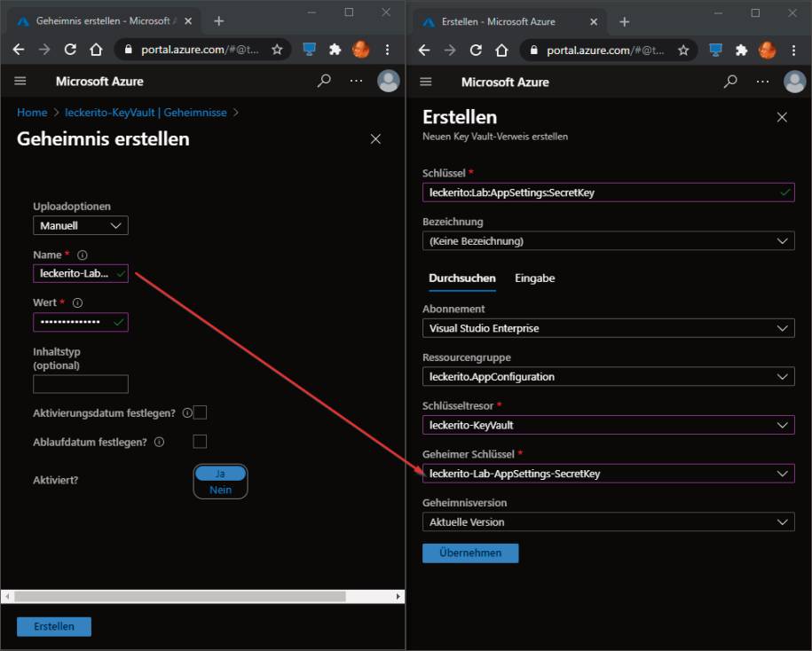The height and width of the screenshot is (651, 812).
Task: Open extensions puzzle icon in left browser window
Action: [335, 50]
